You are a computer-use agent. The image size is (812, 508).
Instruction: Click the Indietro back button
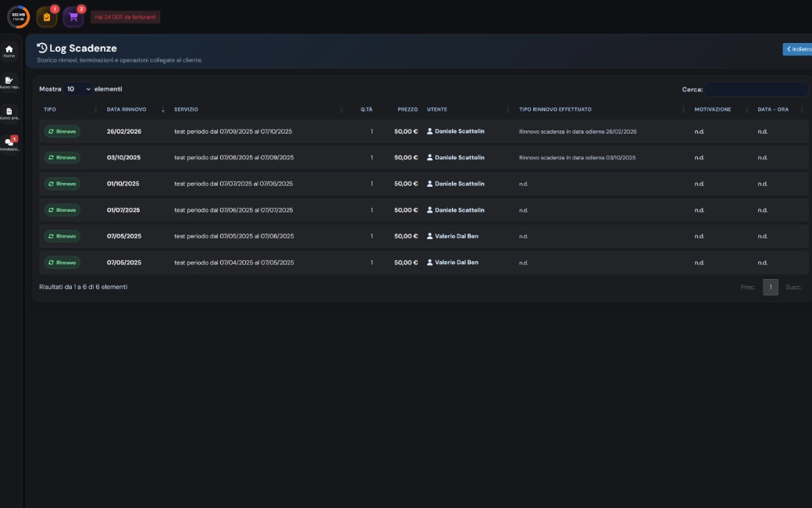pos(797,49)
